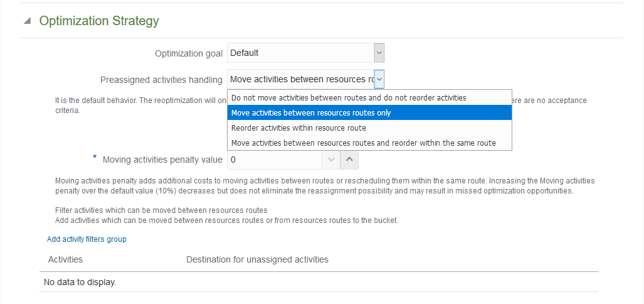Click 'Destination for unassigned activities' column header
Image resolution: width=644 pixels, height=304 pixels.
[x=257, y=259]
